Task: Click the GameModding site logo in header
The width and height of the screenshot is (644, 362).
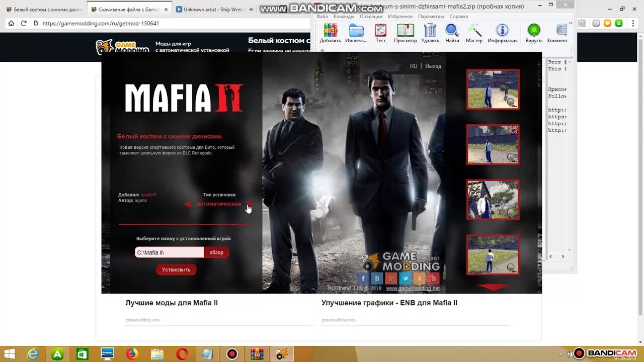Action: tap(122, 47)
